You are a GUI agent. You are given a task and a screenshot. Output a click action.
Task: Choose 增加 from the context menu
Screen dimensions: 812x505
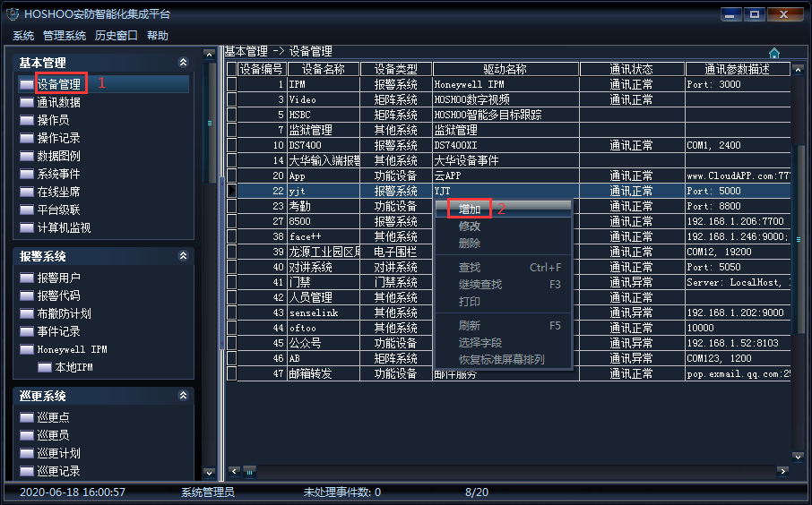pyautogui.click(x=470, y=210)
